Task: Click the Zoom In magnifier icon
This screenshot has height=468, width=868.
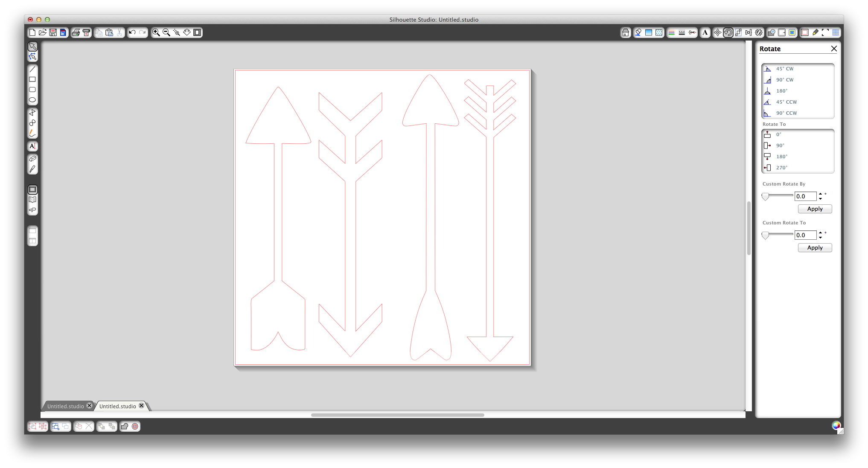Action: point(156,32)
